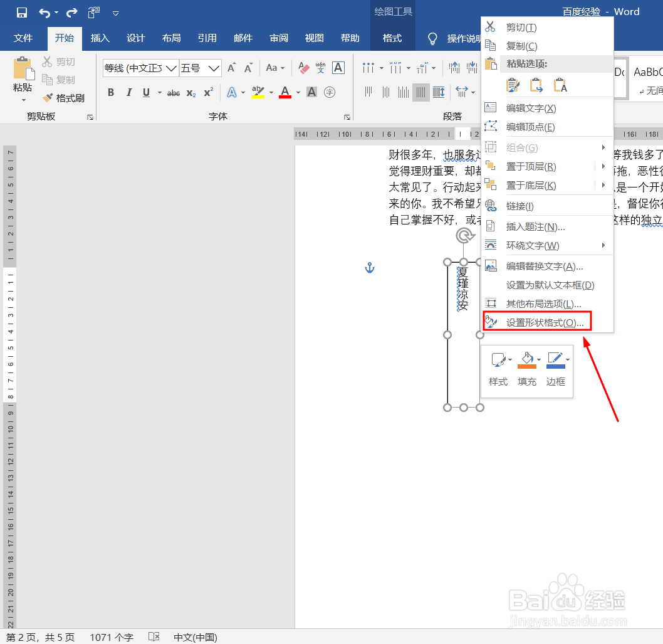Viewport: 663px width, 644px height.
Task: Click the Enclose Characters icon
Action: [x=330, y=92]
